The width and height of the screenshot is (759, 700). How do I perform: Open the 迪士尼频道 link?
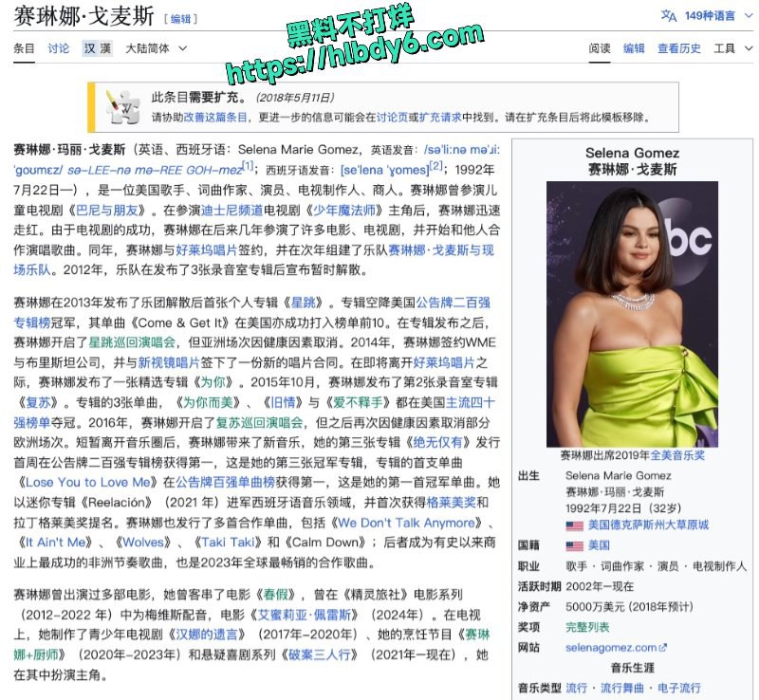pos(231,211)
